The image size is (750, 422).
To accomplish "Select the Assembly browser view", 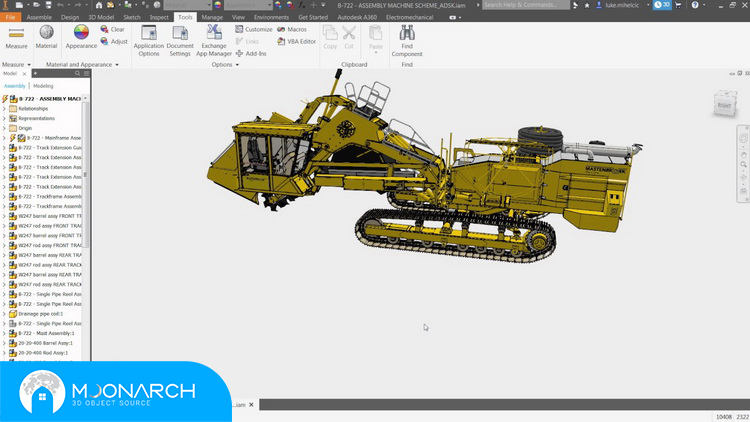I will 14,86.
